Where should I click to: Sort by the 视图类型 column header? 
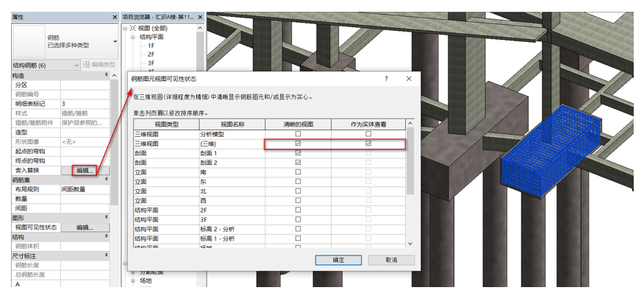click(x=166, y=124)
